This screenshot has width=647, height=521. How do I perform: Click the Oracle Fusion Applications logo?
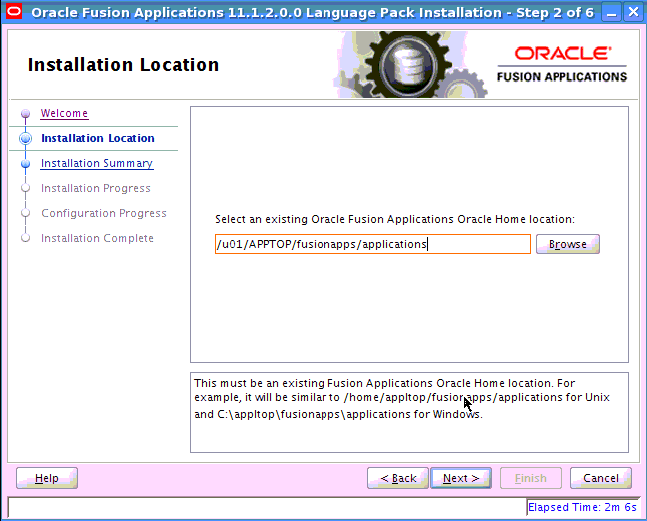point(562,64)
